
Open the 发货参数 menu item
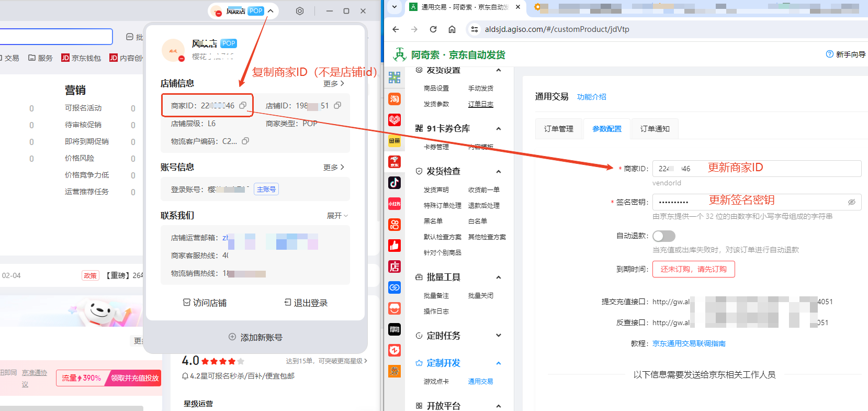[436, 104]
